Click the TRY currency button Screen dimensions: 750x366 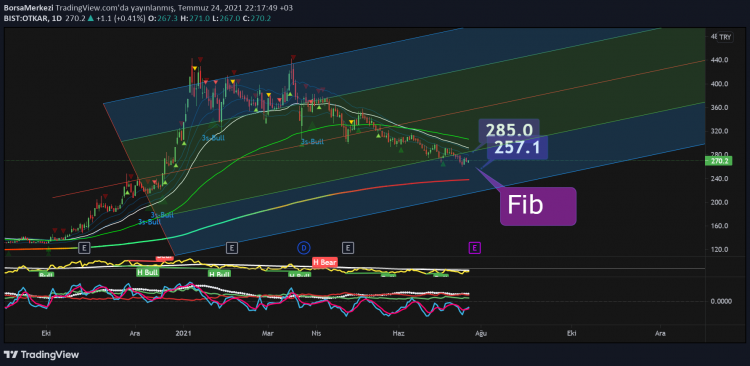tap(725, 37)
